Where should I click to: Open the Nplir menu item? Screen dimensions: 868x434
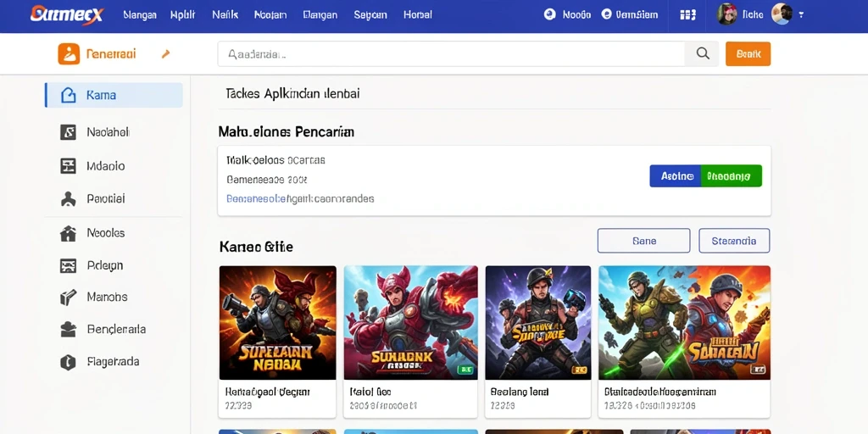[183, 15]
